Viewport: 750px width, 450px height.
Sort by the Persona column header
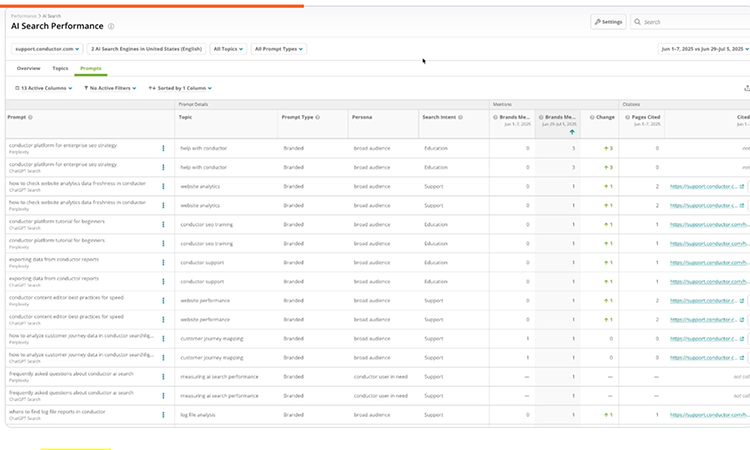tap(362, 117)
